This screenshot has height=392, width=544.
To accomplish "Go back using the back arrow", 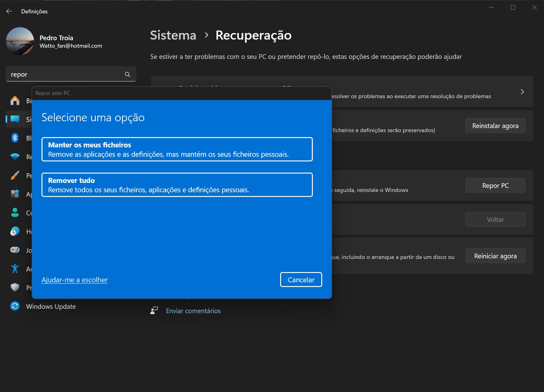I will click(x=9, y=12).
